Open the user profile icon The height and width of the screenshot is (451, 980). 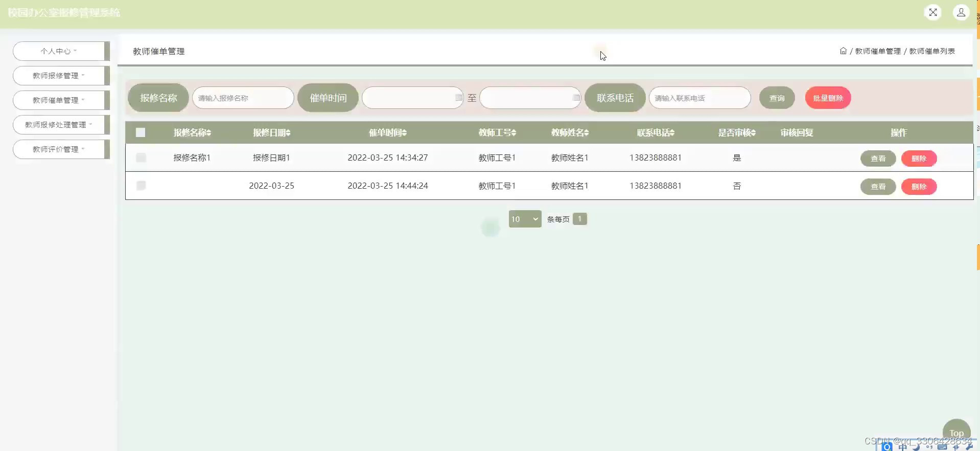[x=961, y=12]
